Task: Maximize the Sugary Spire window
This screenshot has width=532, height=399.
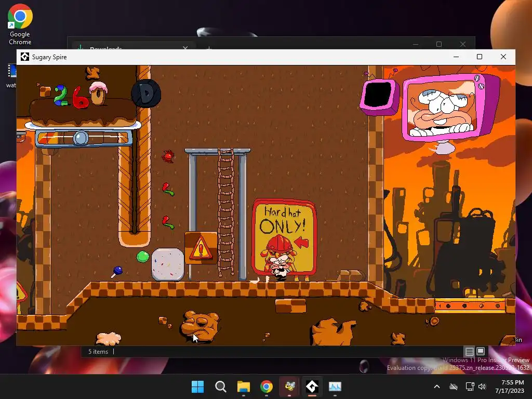Action: (x=480, y=57)
